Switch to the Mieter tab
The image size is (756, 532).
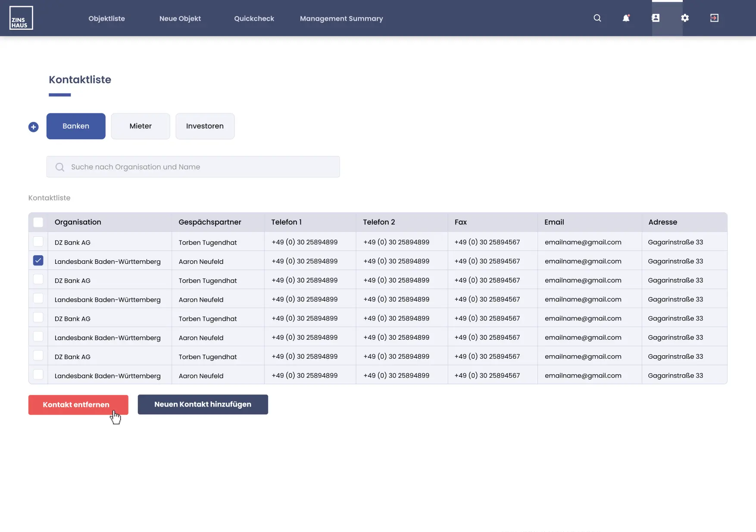pyautogui.click(x=141, y=126)
